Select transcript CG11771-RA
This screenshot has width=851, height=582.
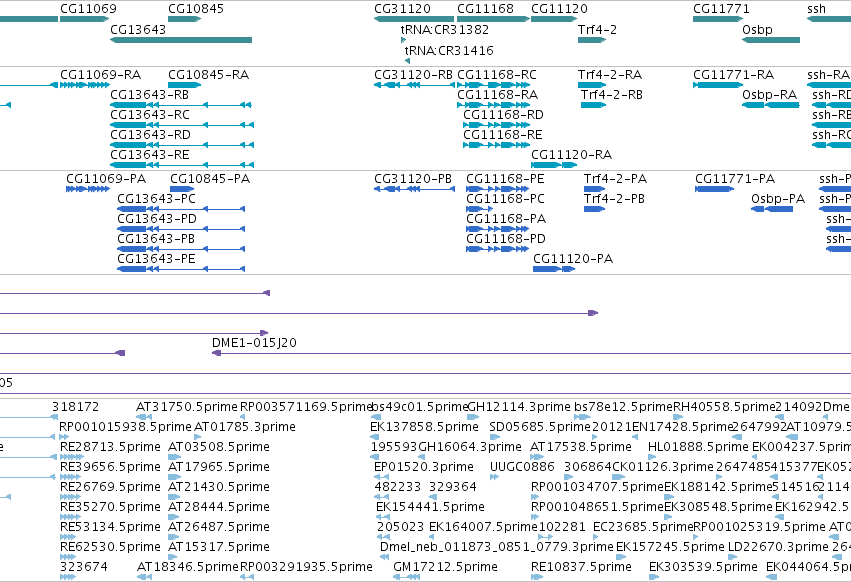733,74
